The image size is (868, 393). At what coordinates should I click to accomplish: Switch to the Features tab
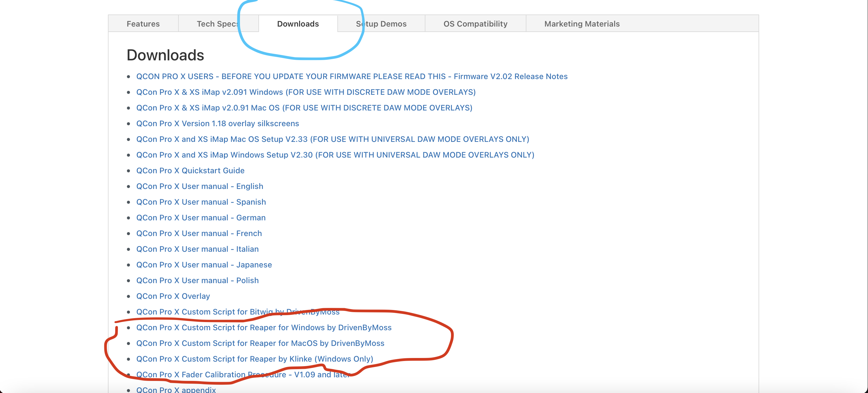coord(143,24)
